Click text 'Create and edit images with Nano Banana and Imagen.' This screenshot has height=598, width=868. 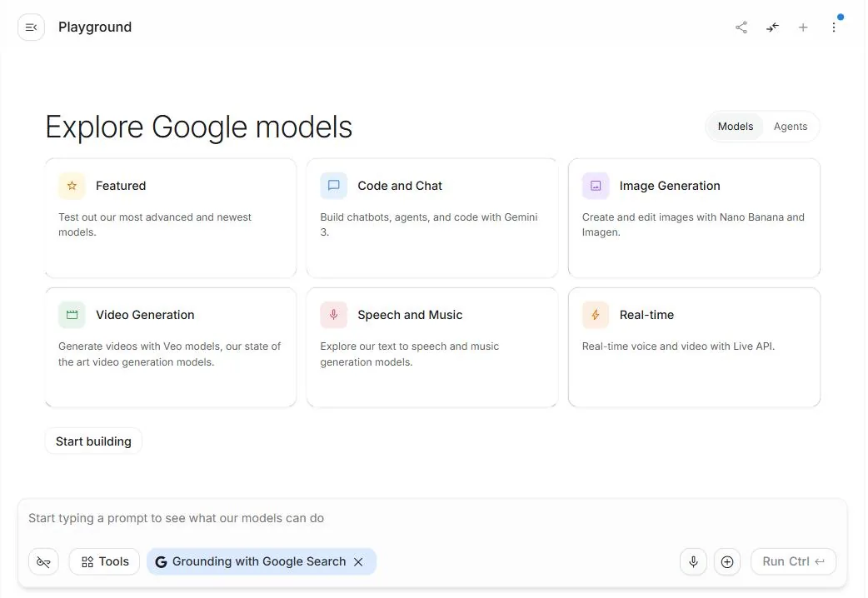[x=693, y=225]
